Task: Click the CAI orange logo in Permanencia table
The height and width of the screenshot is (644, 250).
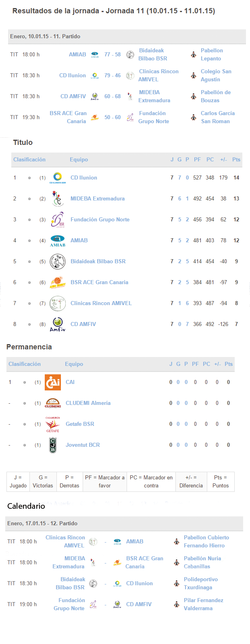Action: click(x=53, y=382)
